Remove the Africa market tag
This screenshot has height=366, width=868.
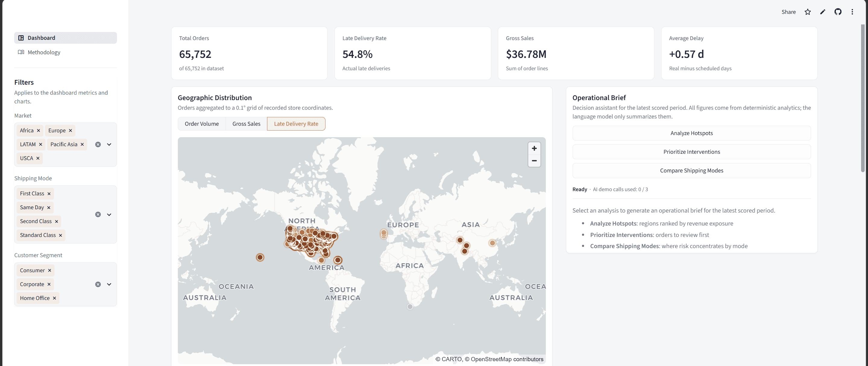pos(38,131)
